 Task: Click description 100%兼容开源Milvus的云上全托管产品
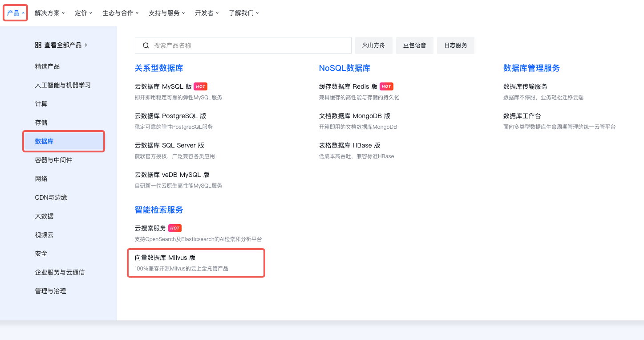pyautogui.click(x=182, y=269)
